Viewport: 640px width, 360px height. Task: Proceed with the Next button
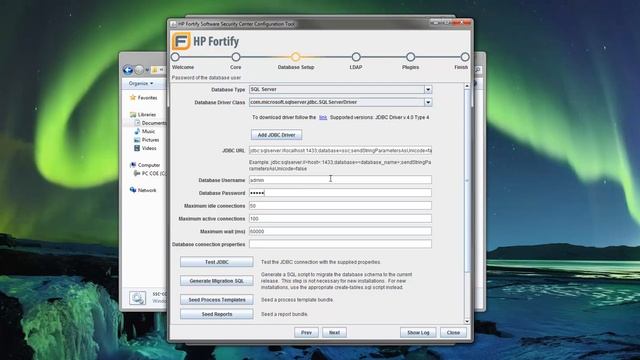coord(334,333)
